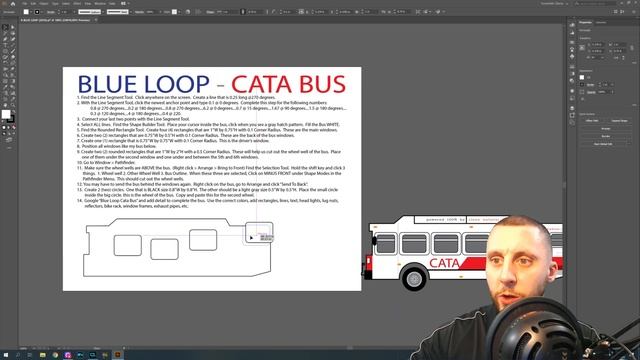
Task: Click the Stroke label in Appearance section
Action: pyautogui.click(x=591, y=85)
